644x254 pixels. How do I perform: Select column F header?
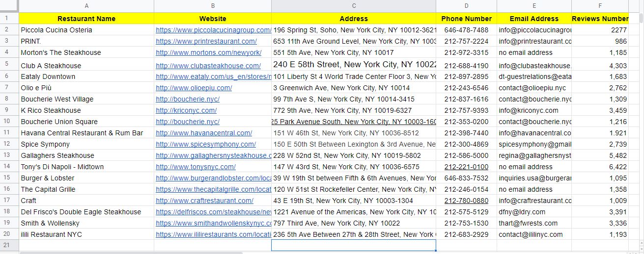pyautogui.click(x=600, y=6)
